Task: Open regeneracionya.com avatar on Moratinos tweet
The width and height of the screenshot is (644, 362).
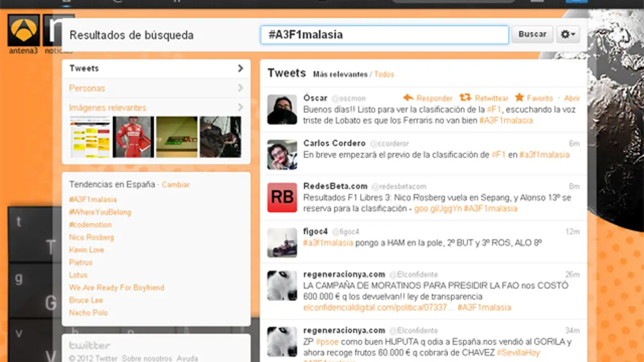Action: [x=282, y=286]
